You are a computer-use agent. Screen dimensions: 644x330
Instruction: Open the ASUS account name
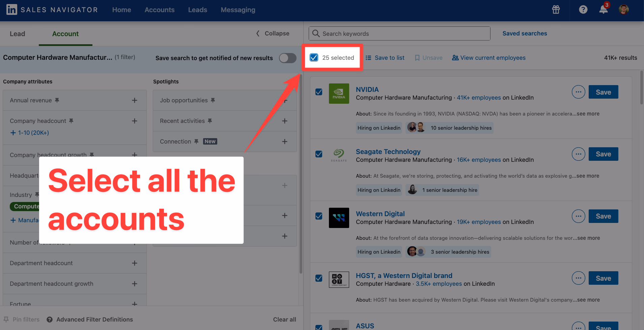pos(365,326)
